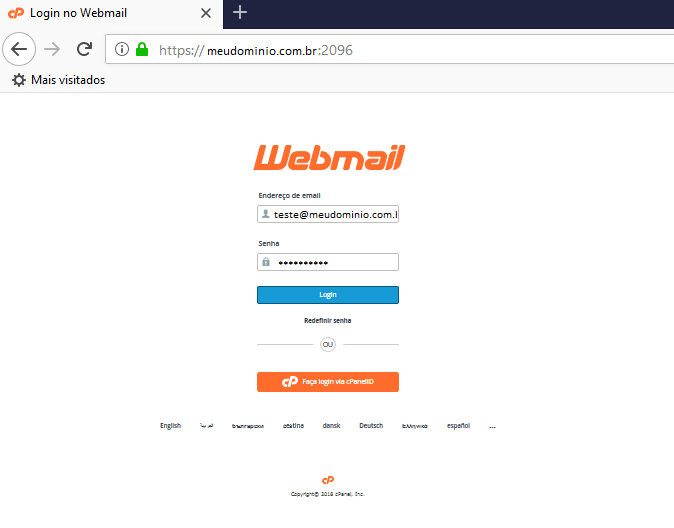This screenshot has width=674, height=528.
Task: Click the green padlock security icon
Action: pyautogui.click(x=142, y=49)
